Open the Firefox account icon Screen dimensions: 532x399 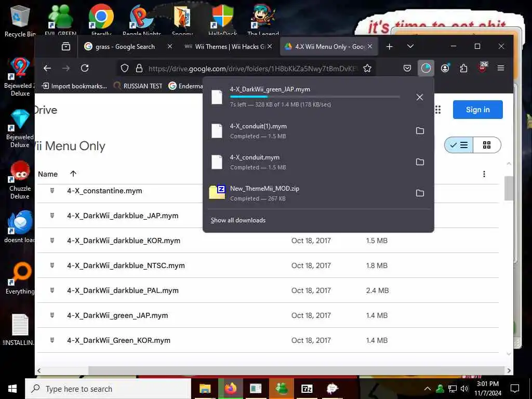click(445, 68)
